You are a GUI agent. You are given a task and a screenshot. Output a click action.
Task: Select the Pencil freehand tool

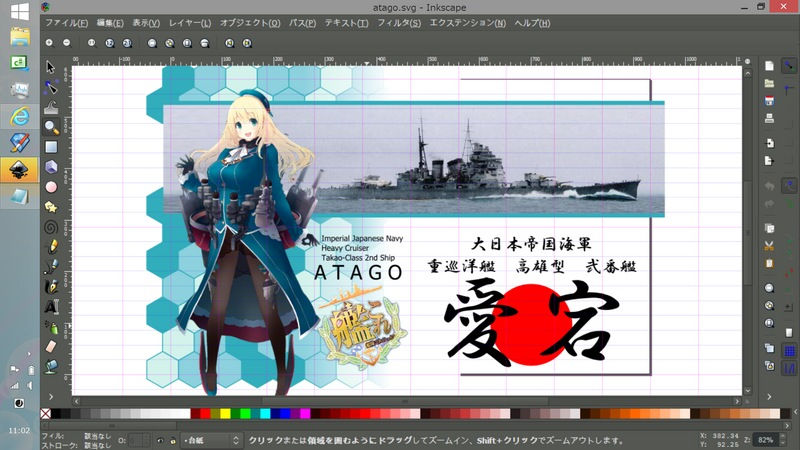(52, 246)
